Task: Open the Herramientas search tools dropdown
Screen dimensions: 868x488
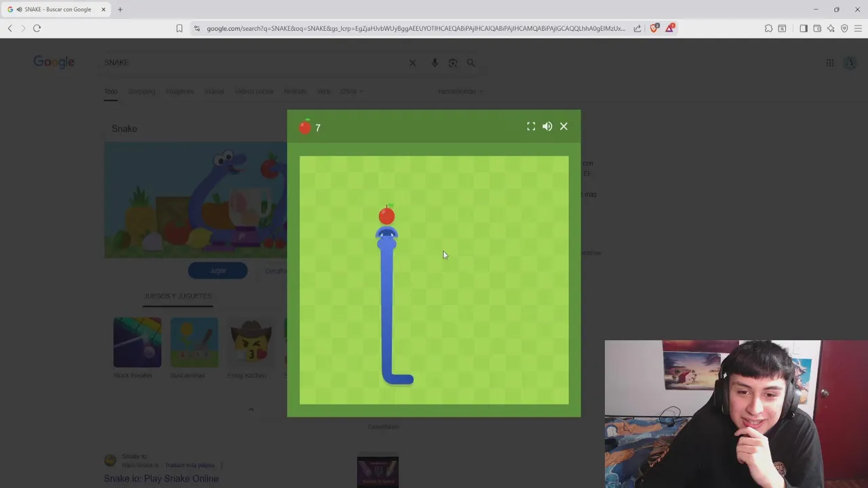Action: coord(460,91)
